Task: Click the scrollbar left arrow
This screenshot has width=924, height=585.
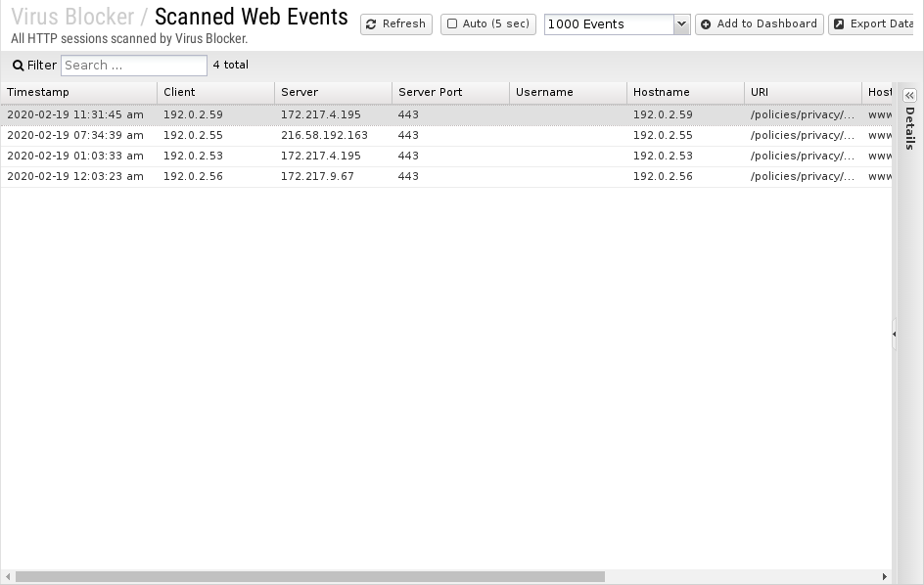Action: coord(7,577)
